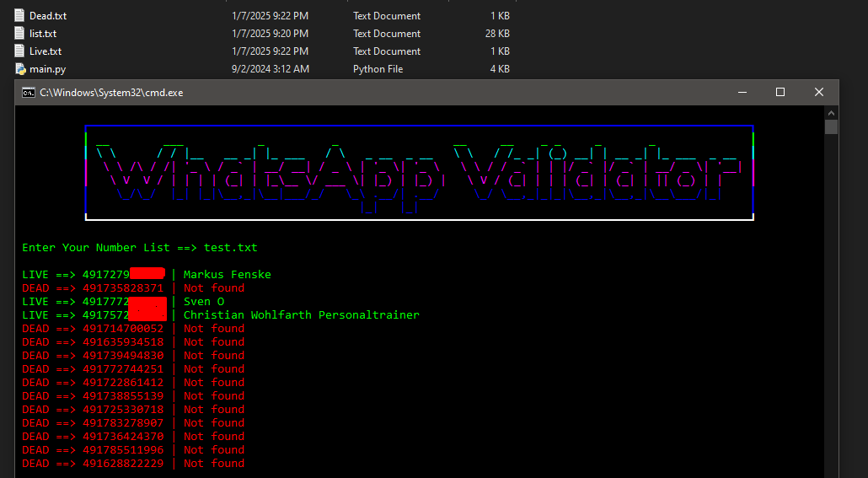Click the number 491735828371

123,288
